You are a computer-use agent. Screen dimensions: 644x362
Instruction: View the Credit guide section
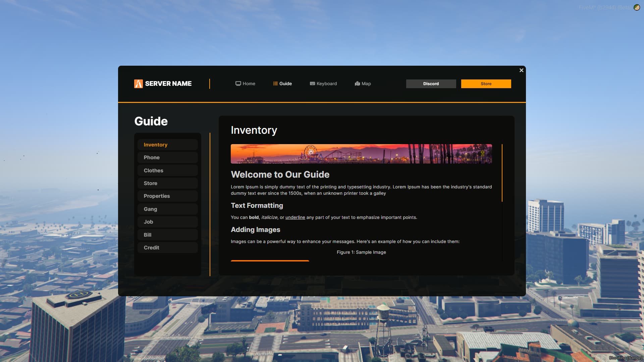[x=167, y=248]
